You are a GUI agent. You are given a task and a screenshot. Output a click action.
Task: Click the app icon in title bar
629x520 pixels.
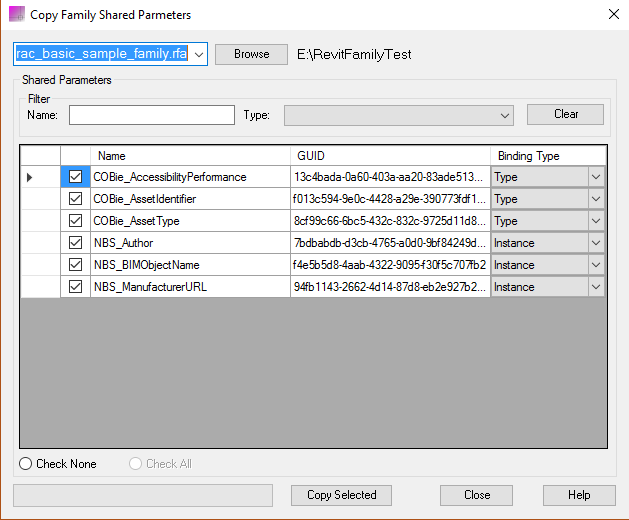point(17,15)
